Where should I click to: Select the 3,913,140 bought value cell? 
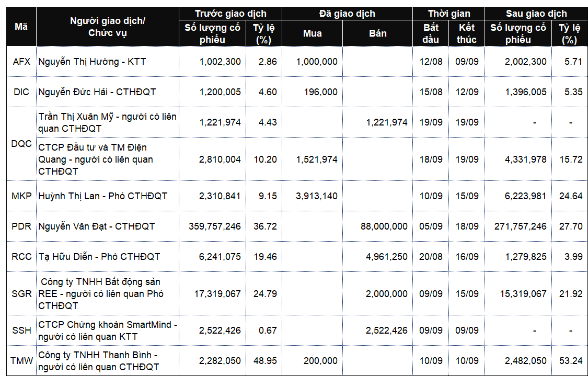click(316, 196)
